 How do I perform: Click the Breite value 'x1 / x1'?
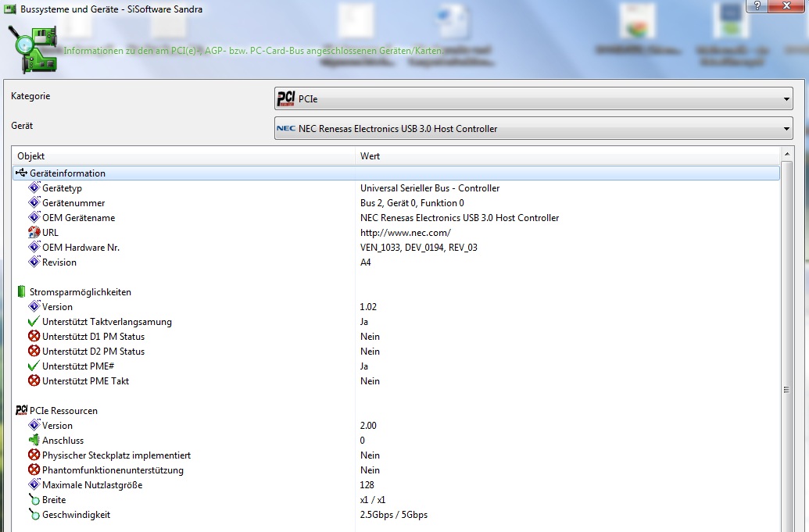click(373, 499)
